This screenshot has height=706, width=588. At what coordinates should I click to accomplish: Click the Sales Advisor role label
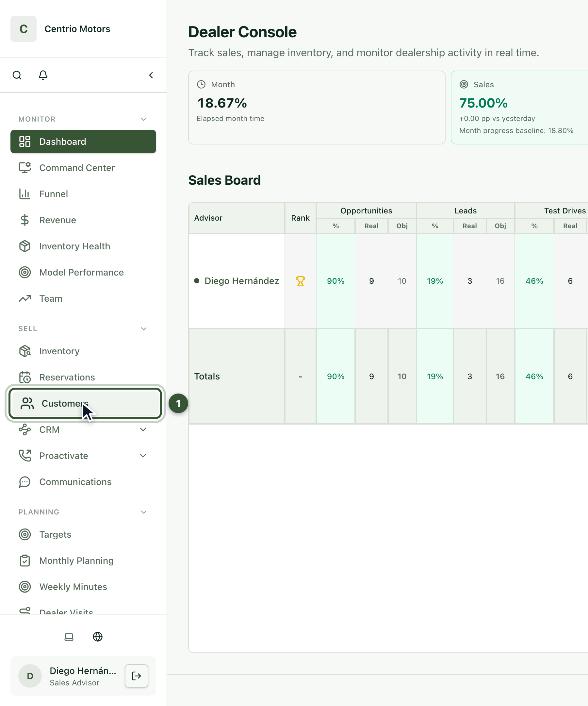coord(74,683)
